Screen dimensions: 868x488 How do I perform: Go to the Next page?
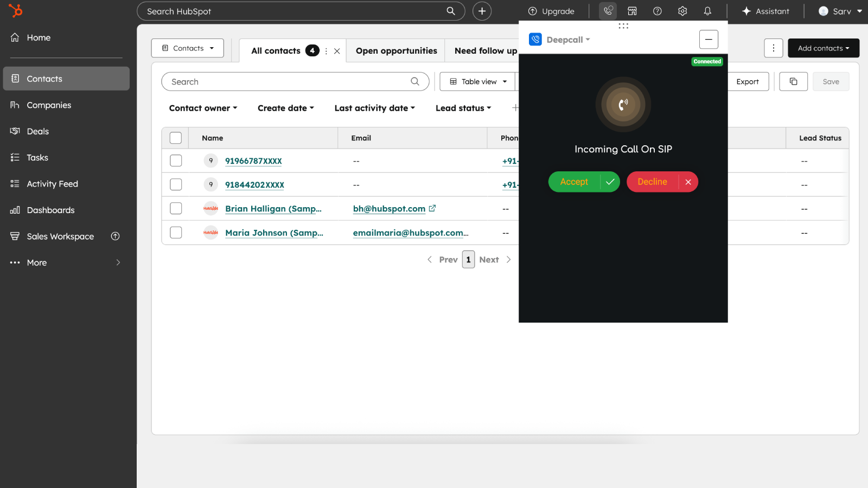tap(495, 260)
